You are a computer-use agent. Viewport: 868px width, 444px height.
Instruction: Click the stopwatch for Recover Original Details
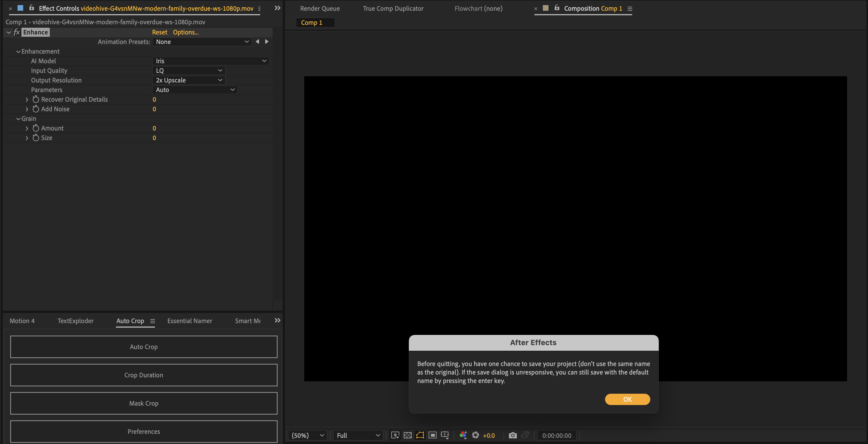[36, 99]
